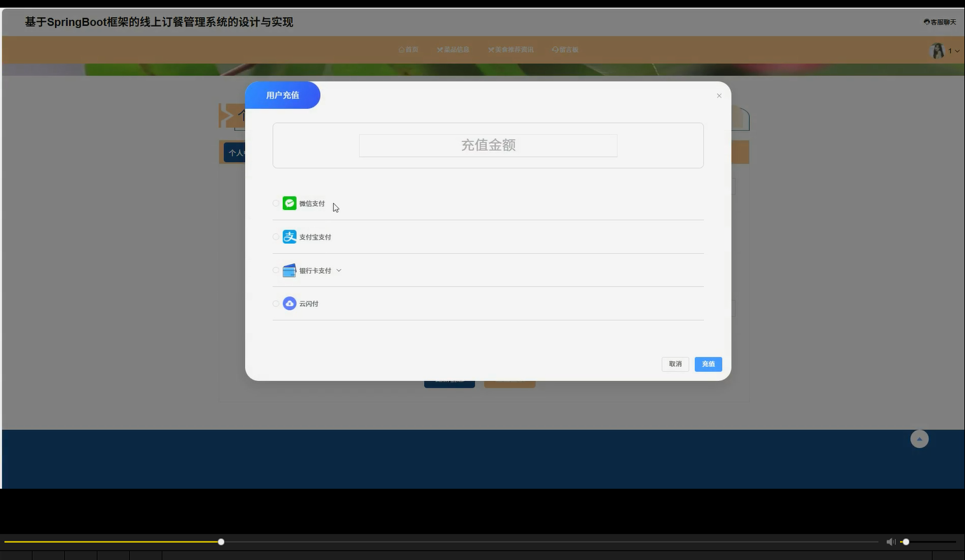Viewport: 965px width, 560px height.
Task: Click the user avatar in the navbar
Action: pos(936,50)
